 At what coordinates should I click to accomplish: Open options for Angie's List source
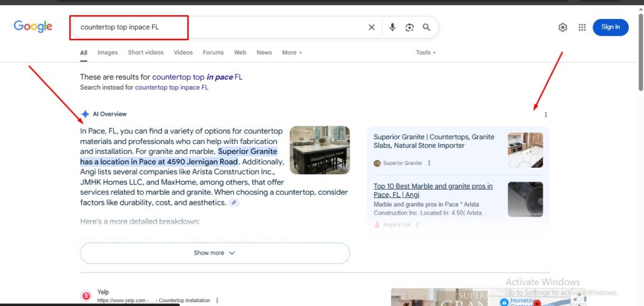click(x=418, y=225)
